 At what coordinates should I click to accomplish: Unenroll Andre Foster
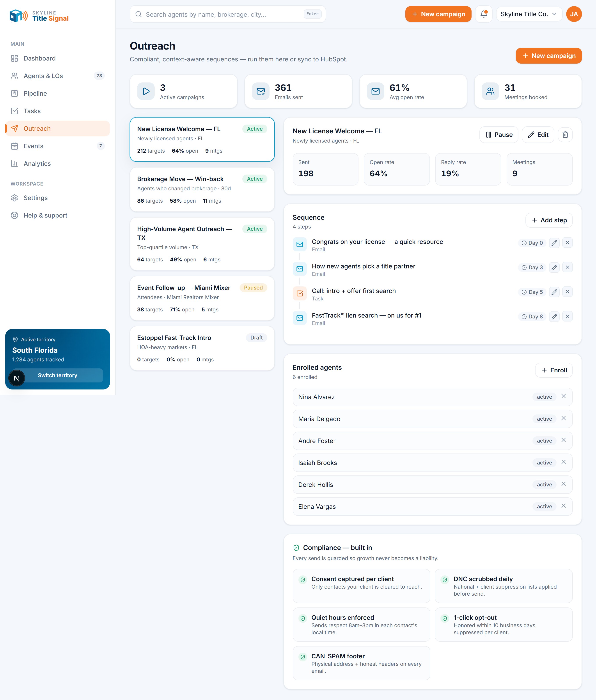pos(563,440)
